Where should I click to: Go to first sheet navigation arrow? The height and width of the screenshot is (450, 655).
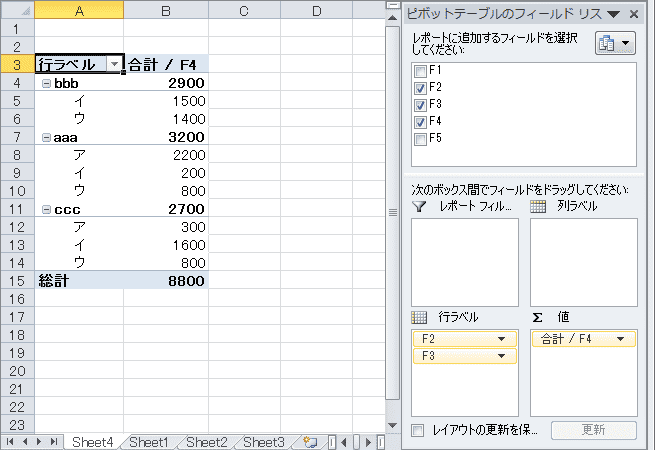[10, 442]
